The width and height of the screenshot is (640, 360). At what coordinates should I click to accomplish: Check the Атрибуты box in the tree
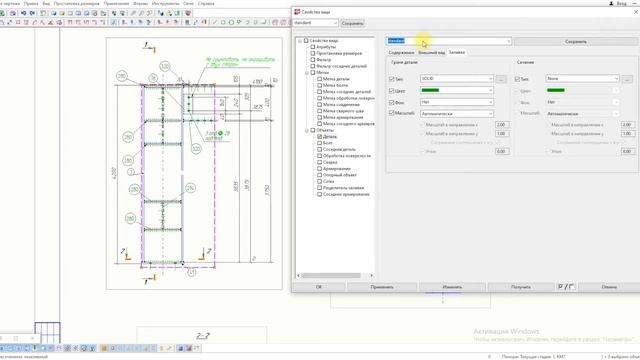(313, 47)
